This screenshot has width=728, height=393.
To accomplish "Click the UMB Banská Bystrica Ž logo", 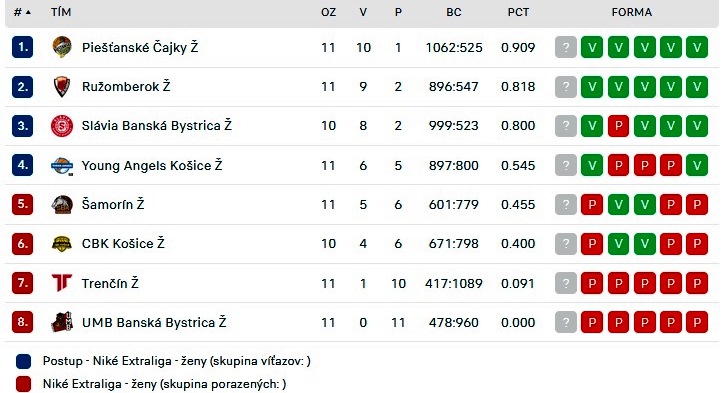I will (x=62, y=322).
